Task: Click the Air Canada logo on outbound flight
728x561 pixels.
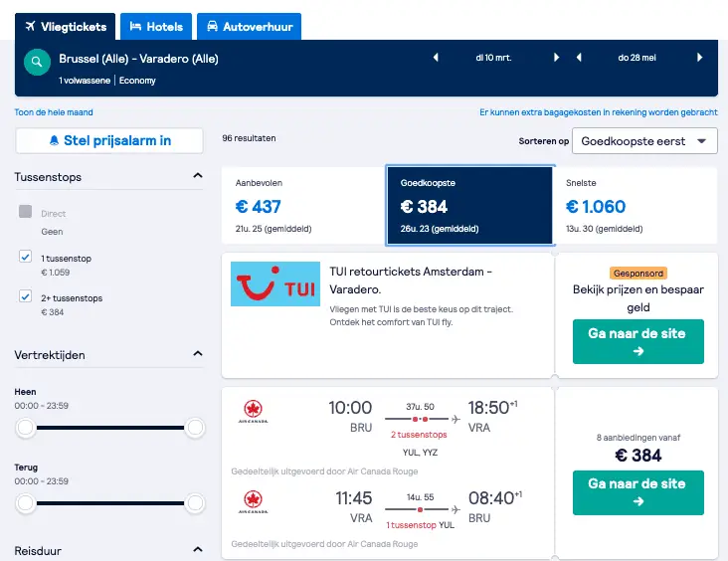Action: 253,412
